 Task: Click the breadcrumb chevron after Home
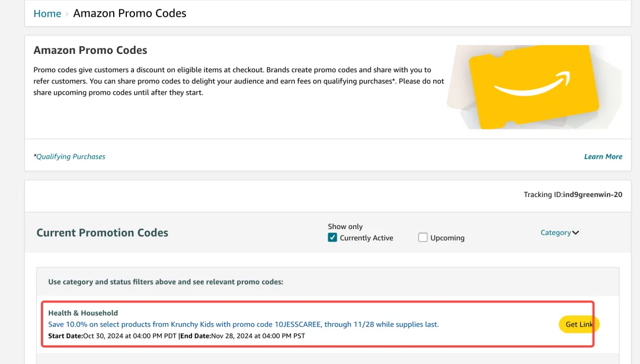67,14
